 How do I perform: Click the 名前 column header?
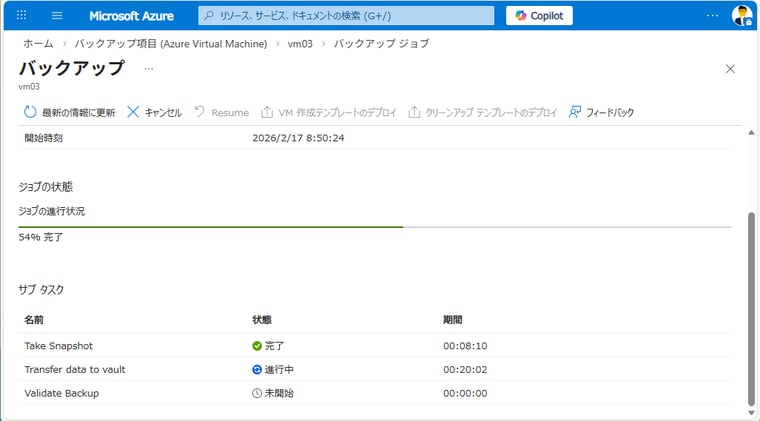tap(34, 320)
